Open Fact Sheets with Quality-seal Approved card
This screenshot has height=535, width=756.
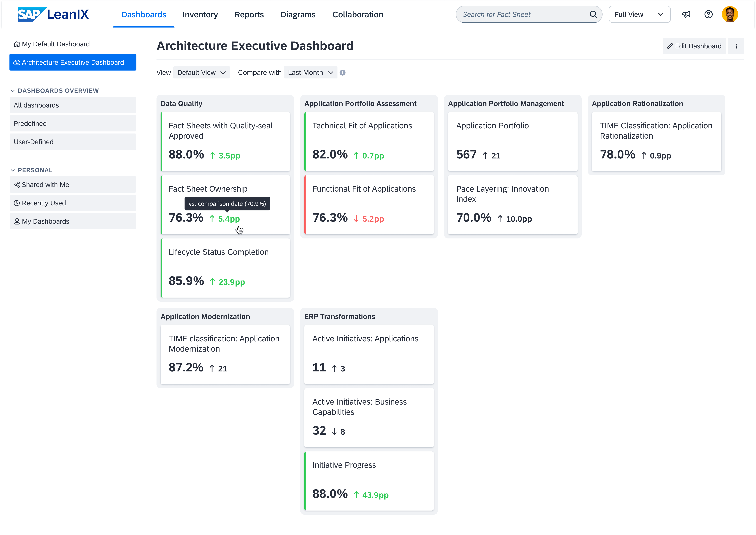point(225,142)
